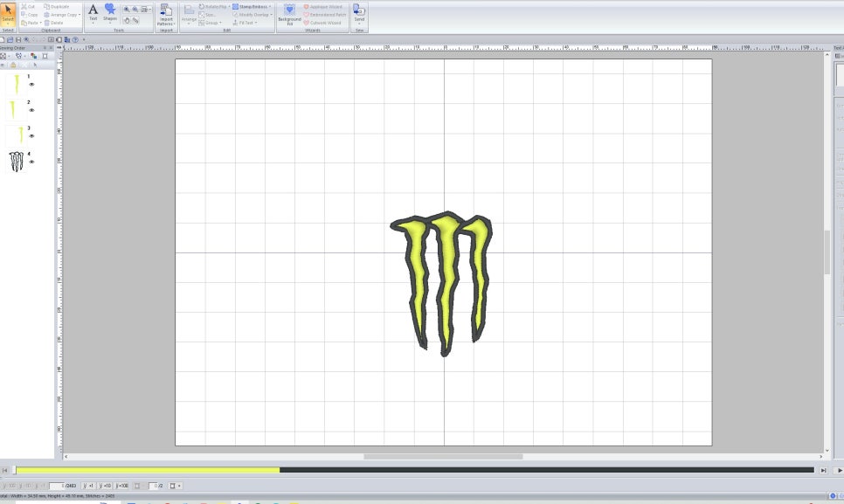
Task: Click the Zoom In magnifier icon
Action: point(127,10)
